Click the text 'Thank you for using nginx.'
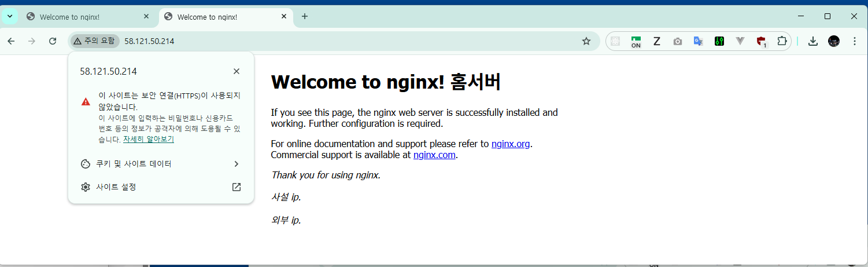 [x=326, y=175]
